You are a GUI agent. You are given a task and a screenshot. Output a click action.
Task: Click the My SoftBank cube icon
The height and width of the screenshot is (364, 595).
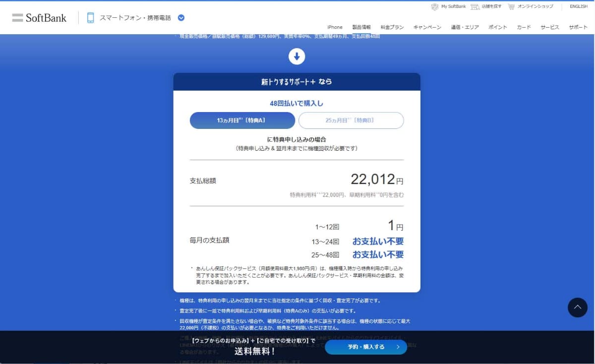[435, 6]
